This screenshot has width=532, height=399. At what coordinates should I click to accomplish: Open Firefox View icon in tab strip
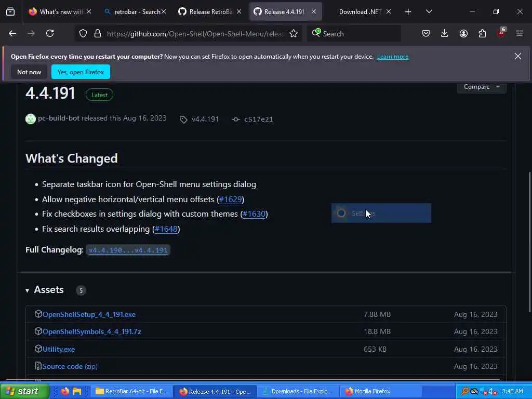10,12
